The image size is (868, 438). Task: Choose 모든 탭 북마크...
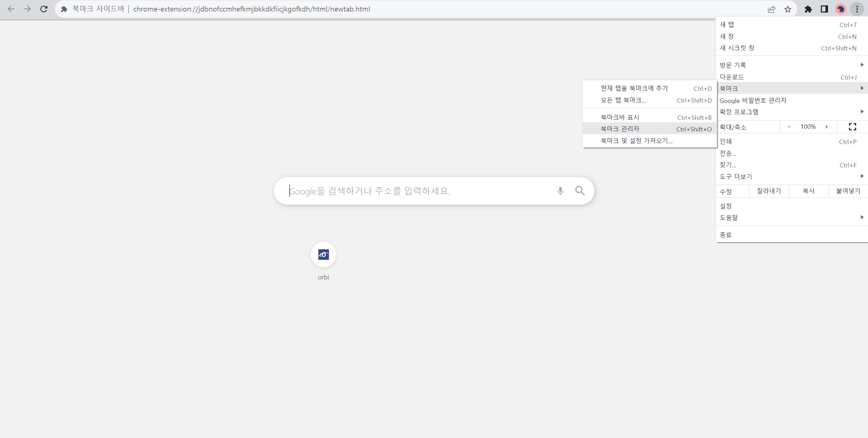click(650, 100)
